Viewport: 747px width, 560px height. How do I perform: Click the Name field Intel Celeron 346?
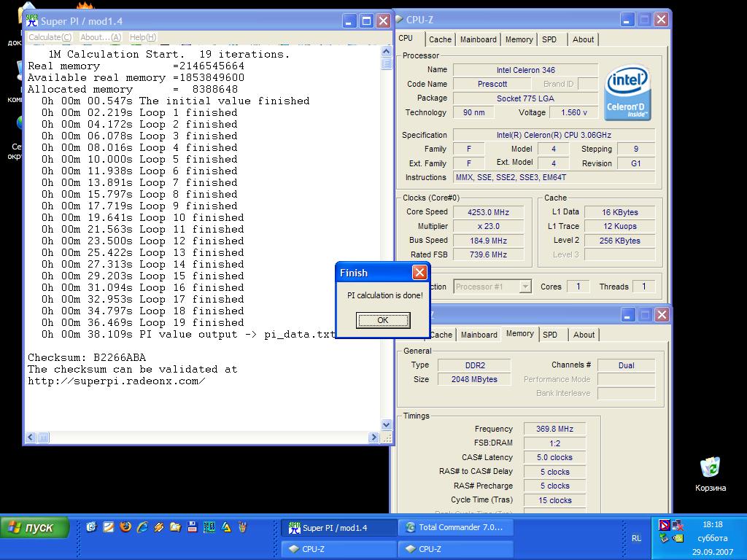pos(525,70)
